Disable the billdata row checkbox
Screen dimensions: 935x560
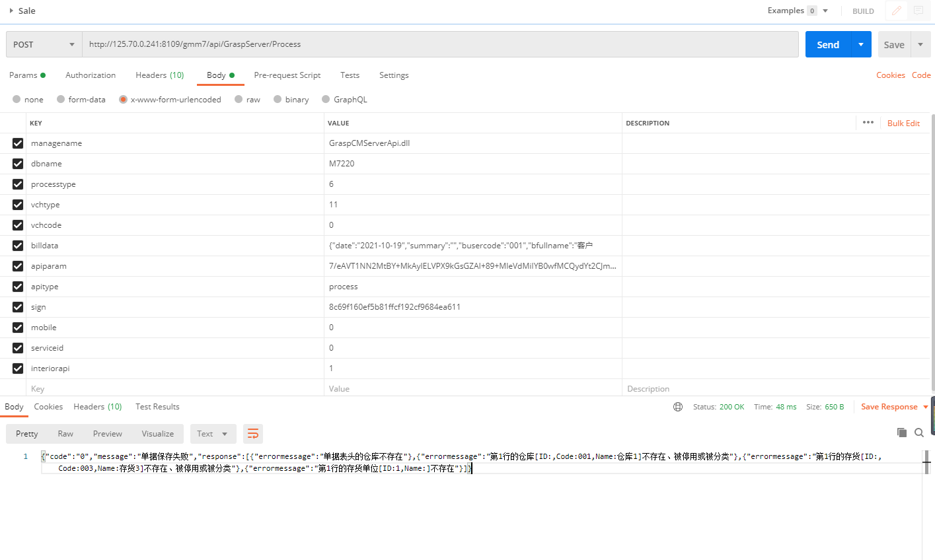point(18,246)
